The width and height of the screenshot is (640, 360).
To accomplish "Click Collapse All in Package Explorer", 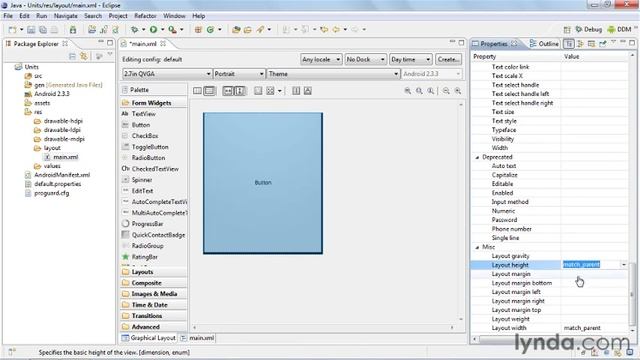I will (72, 56).
